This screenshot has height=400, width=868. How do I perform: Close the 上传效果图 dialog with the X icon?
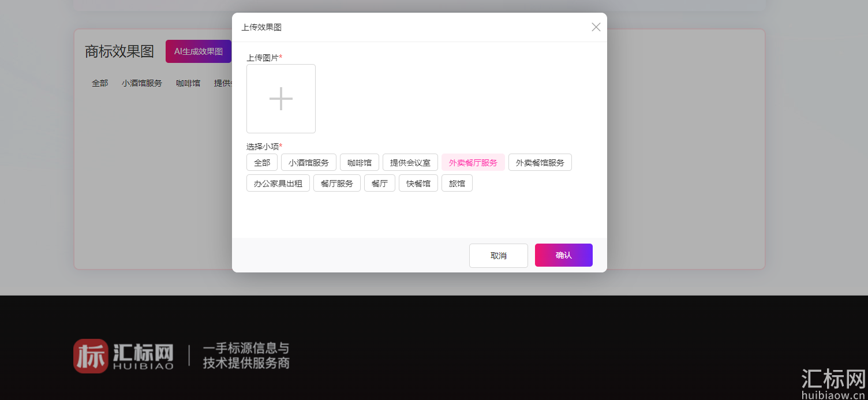(x=596, y=27)
